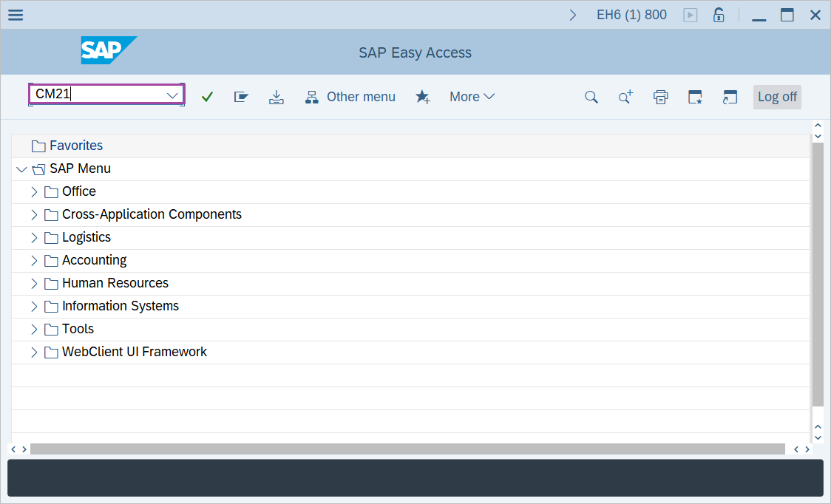This screenshot has width=831, height=504.
Task: Collapse the SAP Menu tree node
Action: click(21, 169)
